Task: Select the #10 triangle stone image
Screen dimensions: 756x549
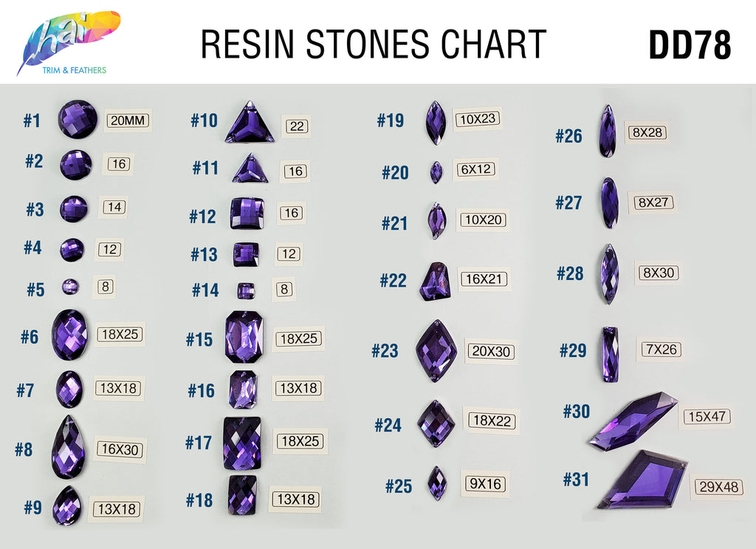Action: pos(250,122)
